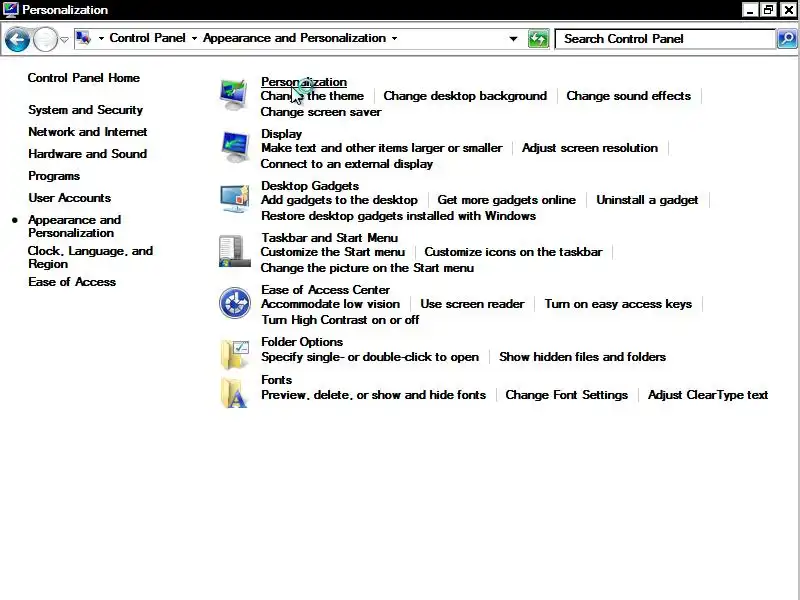The height and width of the screenshot is (600, 800).
Task: Click the search magnifier button
Action: [787, 39]
